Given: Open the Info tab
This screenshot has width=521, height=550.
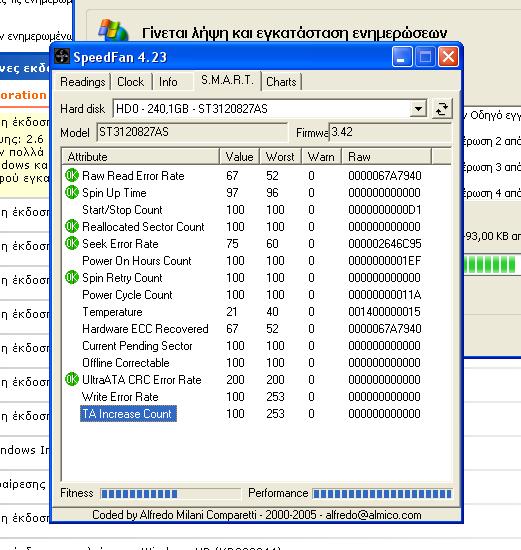Looking at the screenshot, I should (x=168, y=82).
